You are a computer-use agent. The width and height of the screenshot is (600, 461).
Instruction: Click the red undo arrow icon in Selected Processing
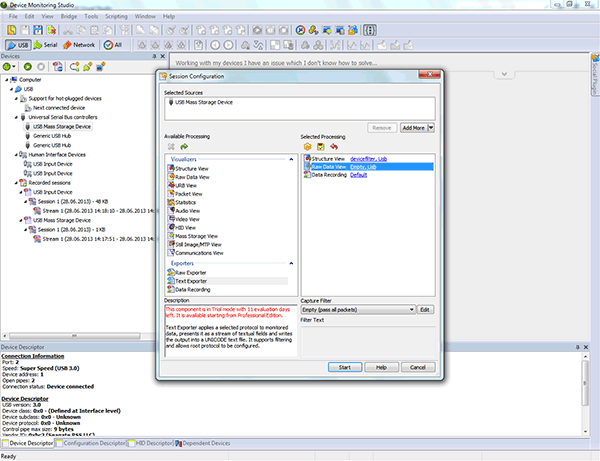pyautogui.click(x=334, y=147)
